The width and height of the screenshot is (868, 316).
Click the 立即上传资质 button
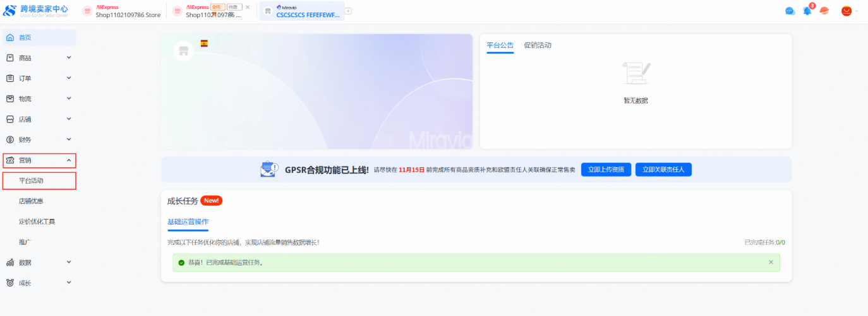606,170
